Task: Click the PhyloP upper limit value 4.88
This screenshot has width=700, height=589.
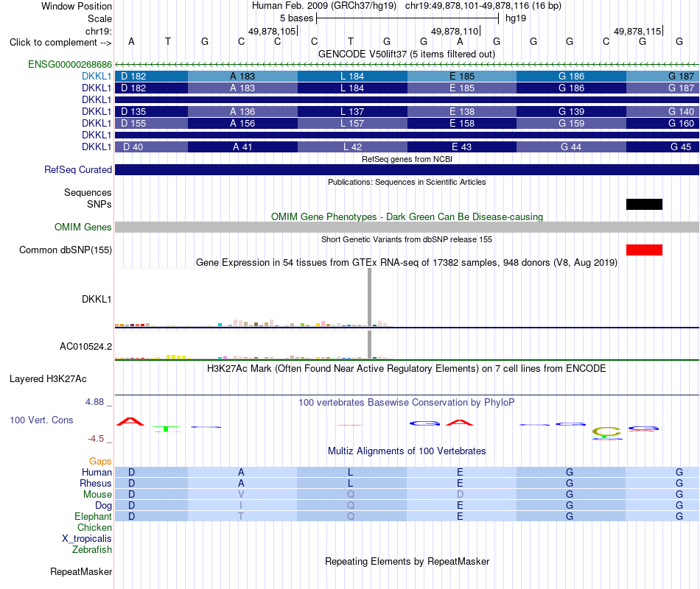Action: 94,402
